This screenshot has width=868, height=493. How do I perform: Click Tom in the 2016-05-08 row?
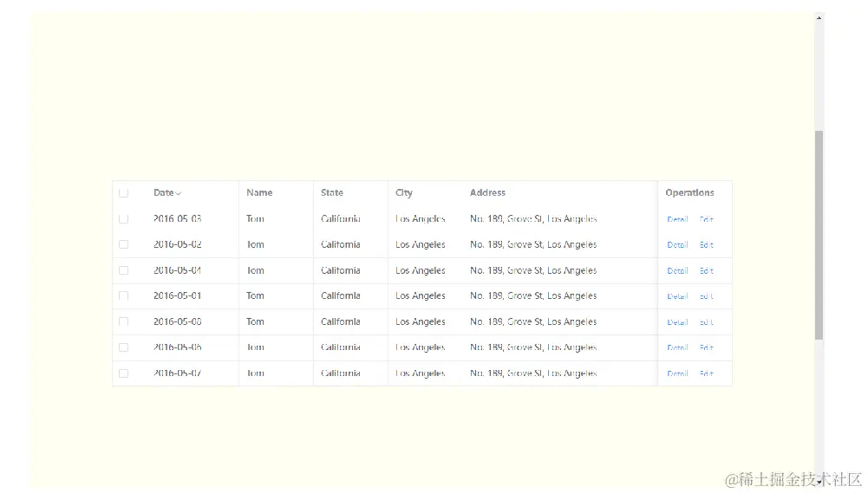point(255,321)
